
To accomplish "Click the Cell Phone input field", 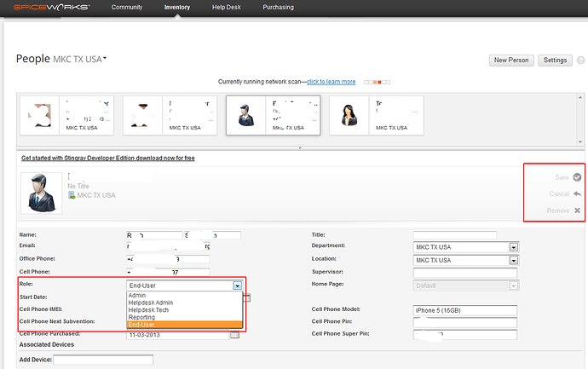I will tap(168, 272).
